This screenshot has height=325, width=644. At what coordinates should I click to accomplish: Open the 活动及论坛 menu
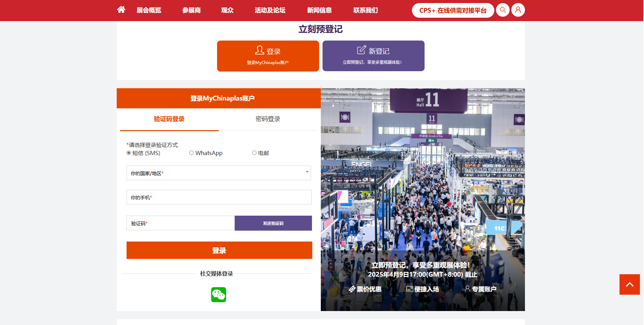coord(270,10)
